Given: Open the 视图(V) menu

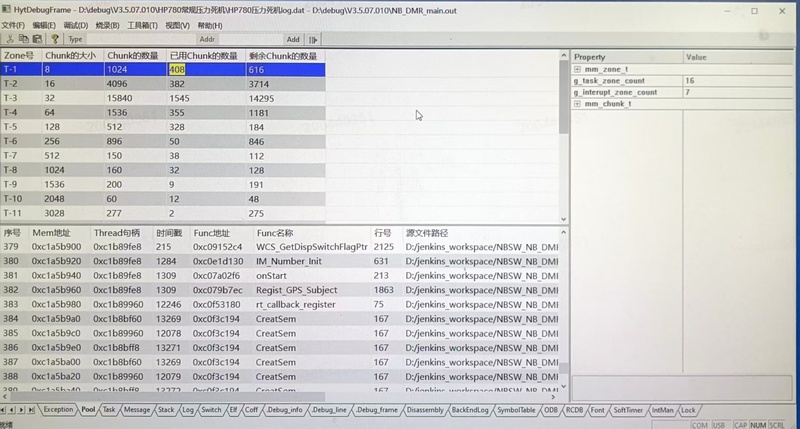Looking at the screenshot, I should point(177,25).
